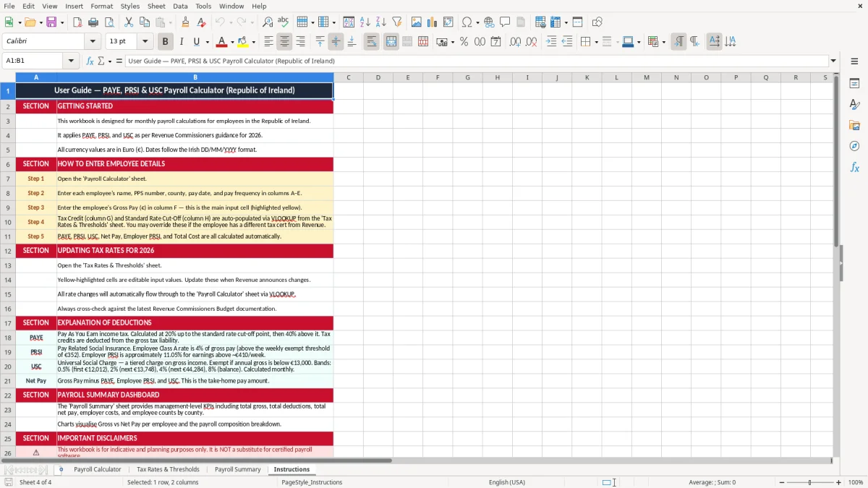The image size is (868, 488).
Task: Click the font color red swatch
Action: [221, 42]
